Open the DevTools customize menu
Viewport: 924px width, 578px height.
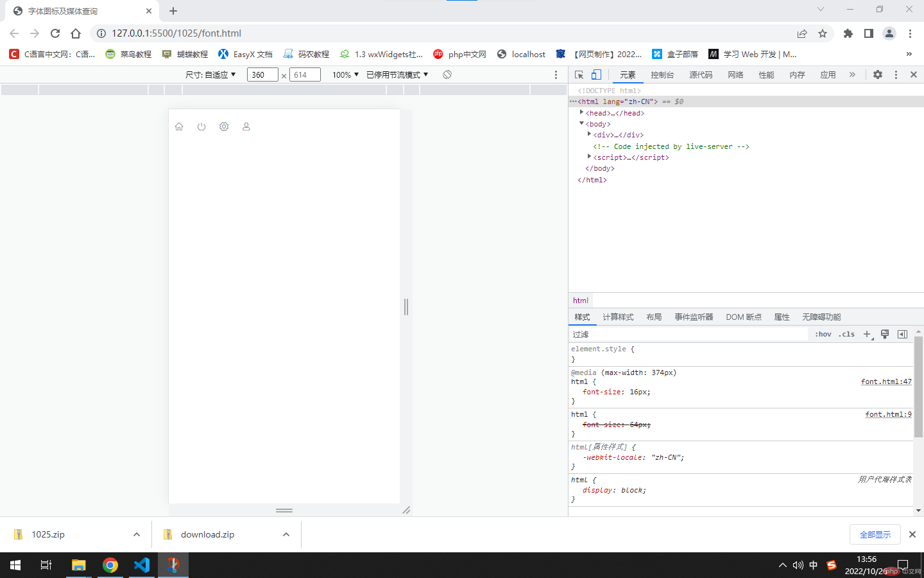pos(896,74)
